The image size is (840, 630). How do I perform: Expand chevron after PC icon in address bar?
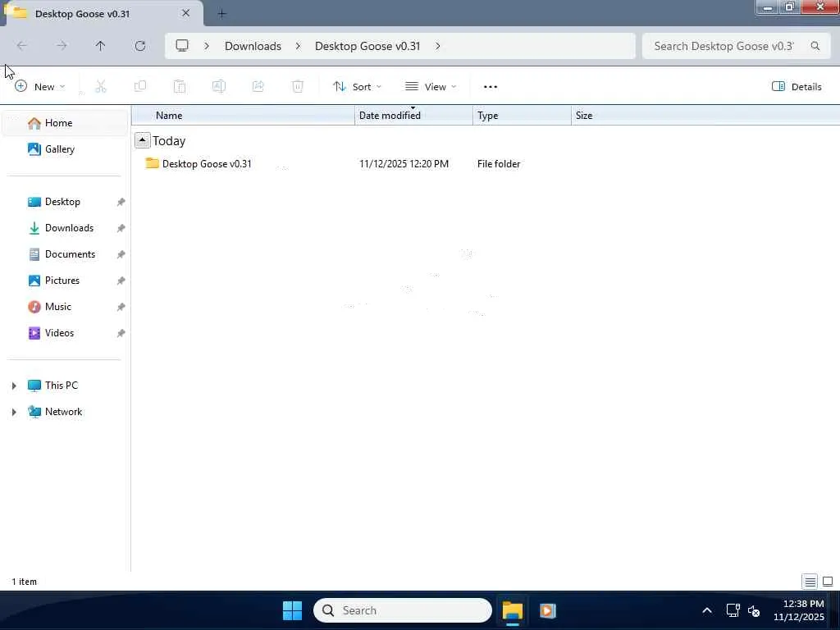coord(207,46)
